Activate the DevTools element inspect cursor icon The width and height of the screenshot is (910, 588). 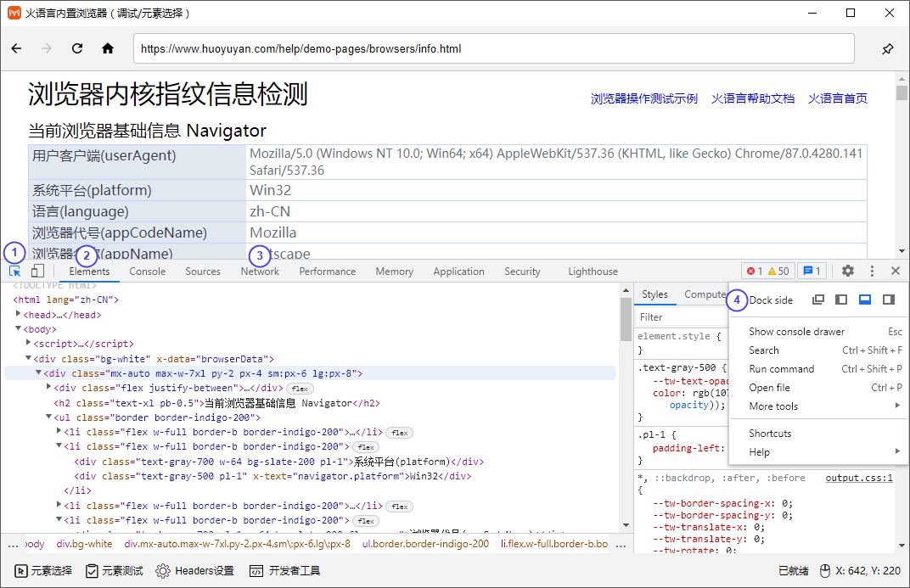pyautogui.click(x=15, y=271)
